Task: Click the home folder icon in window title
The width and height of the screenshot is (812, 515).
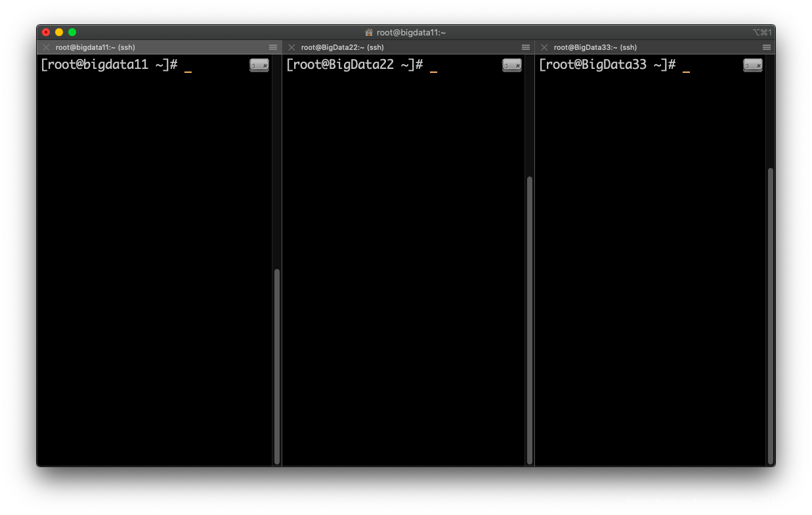Action: click(x=369, y=32)
